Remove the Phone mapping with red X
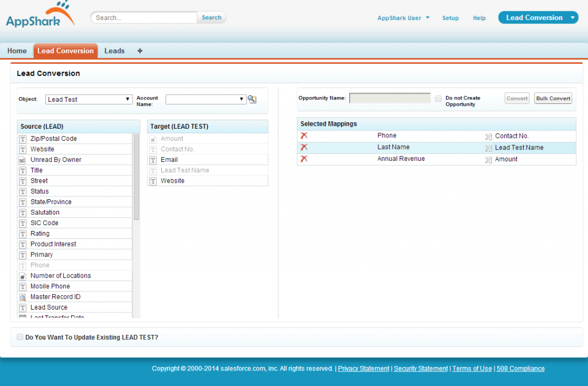This screenshot has width=588, height=386. click(x=304, y=136)
